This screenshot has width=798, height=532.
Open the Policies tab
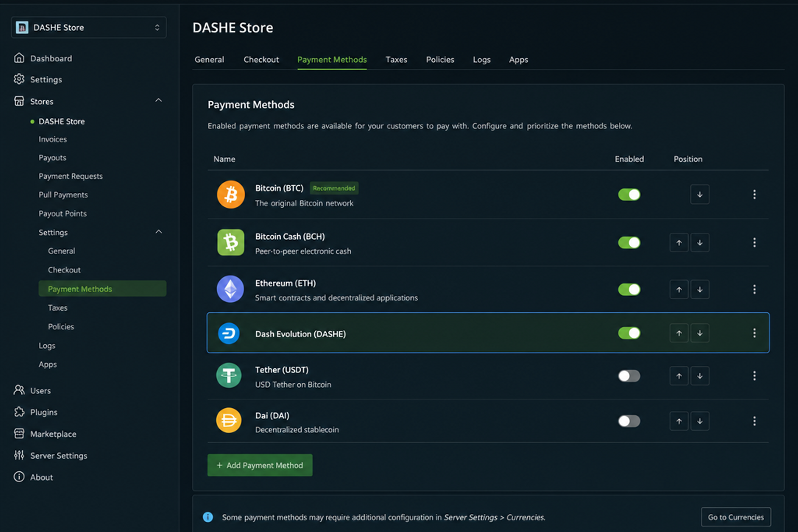(440, 60)
